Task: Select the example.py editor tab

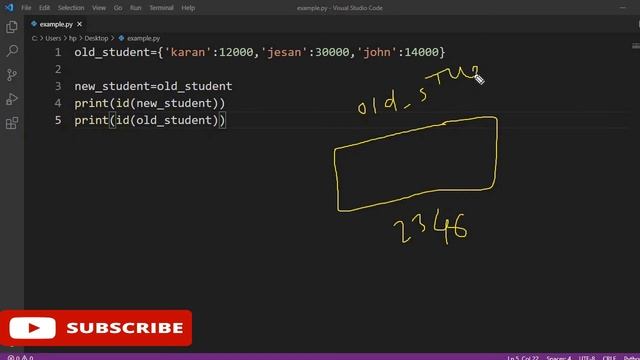Action: pos(56,24)
